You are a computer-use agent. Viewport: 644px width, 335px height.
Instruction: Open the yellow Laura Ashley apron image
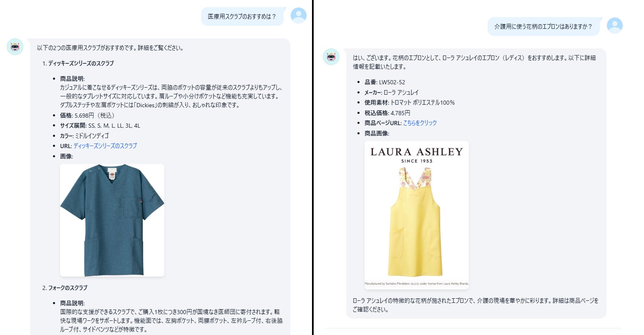(417, 215)
